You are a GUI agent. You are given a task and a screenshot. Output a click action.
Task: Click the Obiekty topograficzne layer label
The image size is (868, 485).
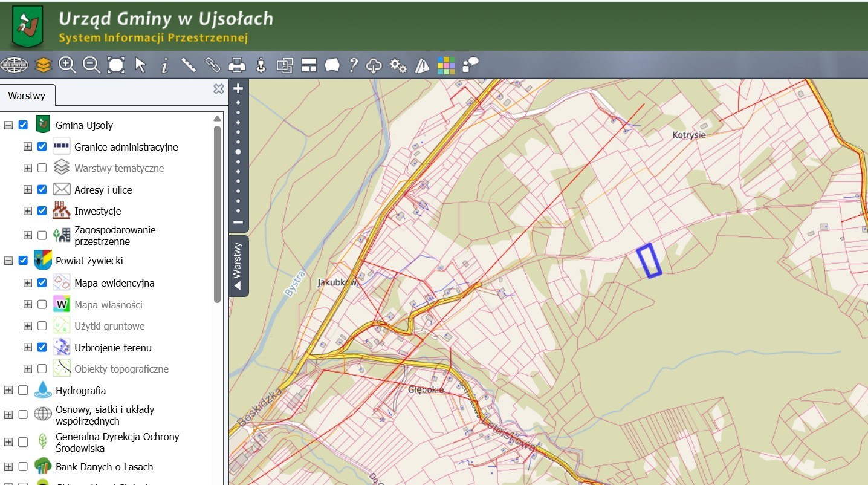121,369
